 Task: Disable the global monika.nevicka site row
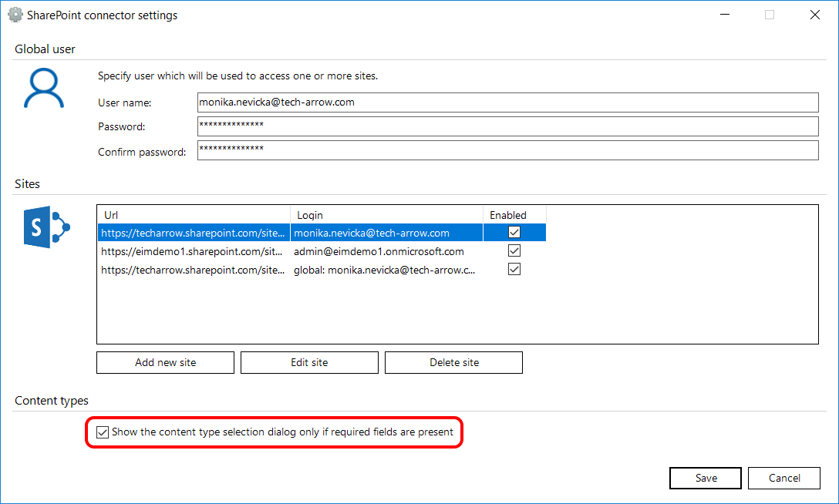tap(514, 269)
